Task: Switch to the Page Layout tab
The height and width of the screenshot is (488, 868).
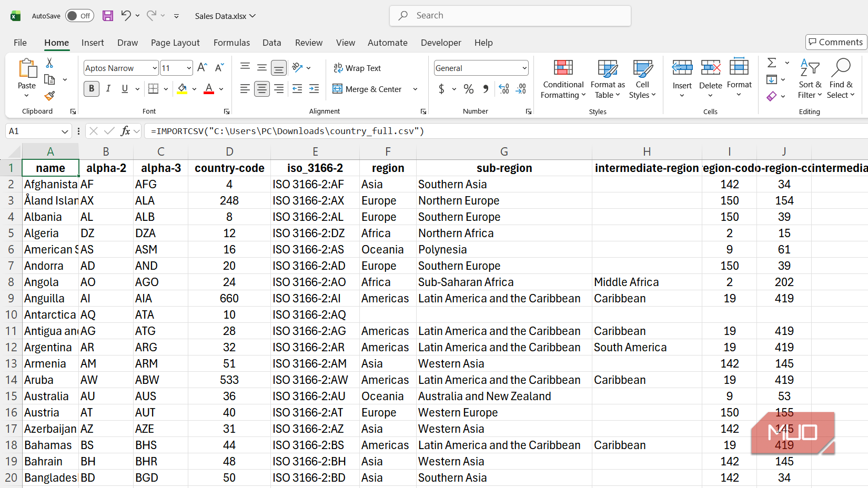Action: coord(175,43)
